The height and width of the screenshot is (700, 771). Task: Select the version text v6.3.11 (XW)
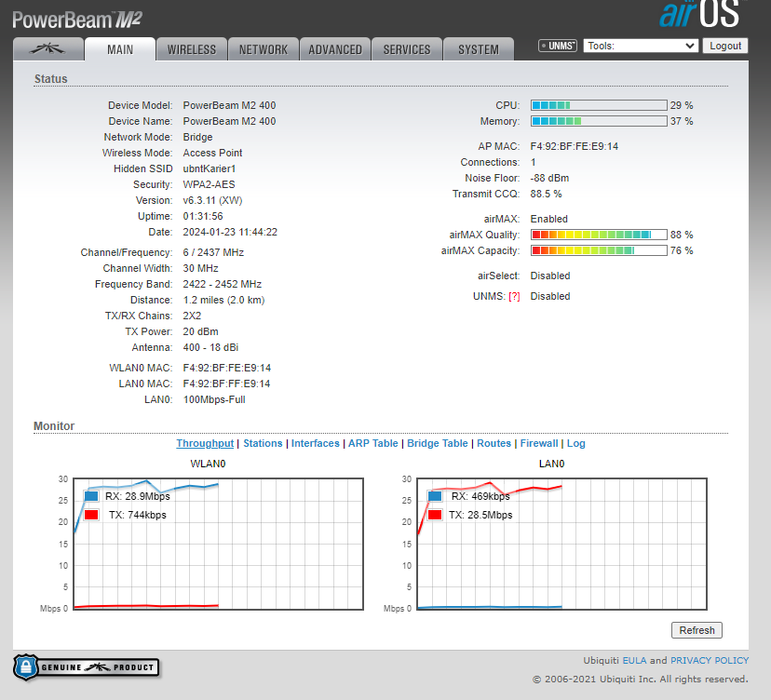[212, 200]
